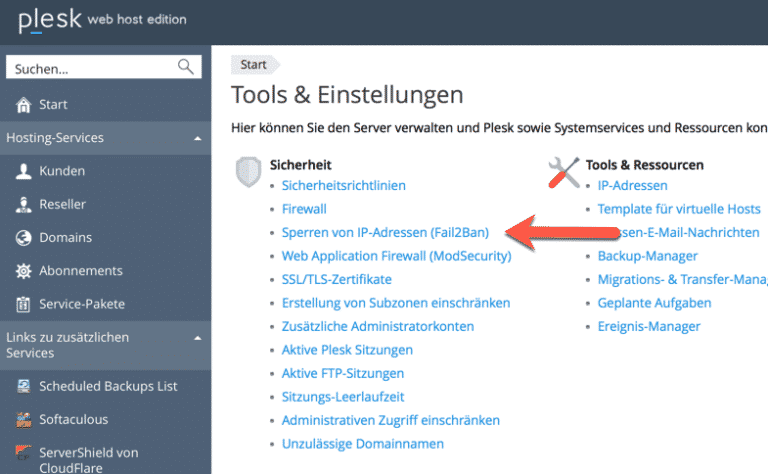The height and width of the screenshot is (474, 768).
Task: Click the Scheduled Backups List icon
Action: point(23,386)
